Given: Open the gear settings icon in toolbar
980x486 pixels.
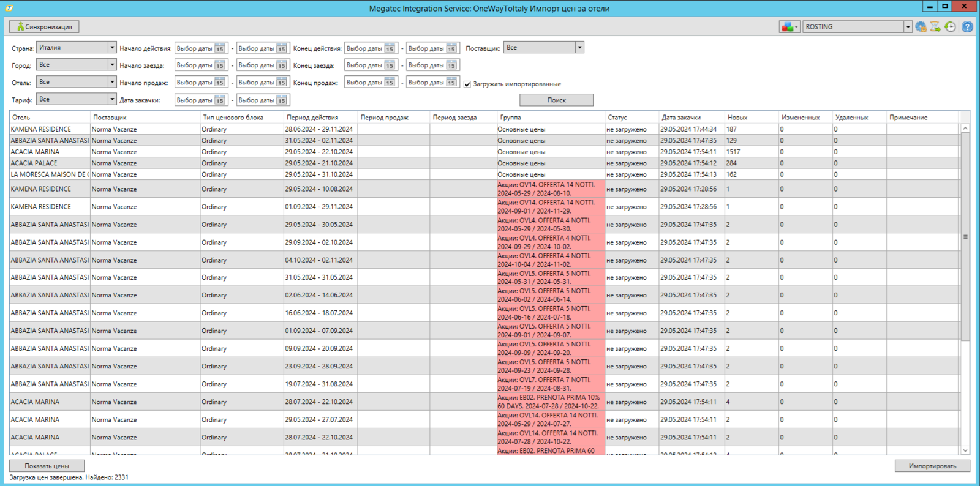Looking at the screenshot, I should 921,26.
